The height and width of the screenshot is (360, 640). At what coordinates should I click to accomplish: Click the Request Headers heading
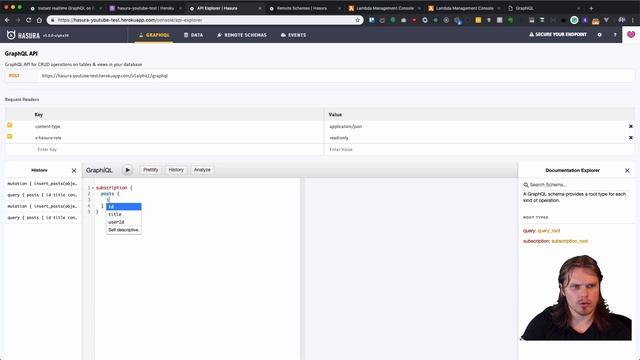22,100
